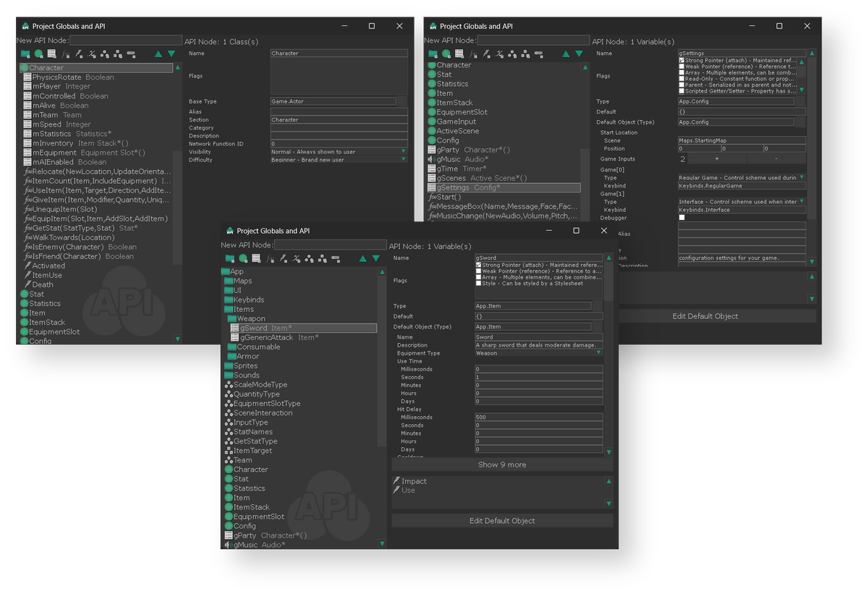The height and width of the screenshot is (594, 868).
Task: Click the pen event icon in gSword window toolbar
Action: [283, 259]
